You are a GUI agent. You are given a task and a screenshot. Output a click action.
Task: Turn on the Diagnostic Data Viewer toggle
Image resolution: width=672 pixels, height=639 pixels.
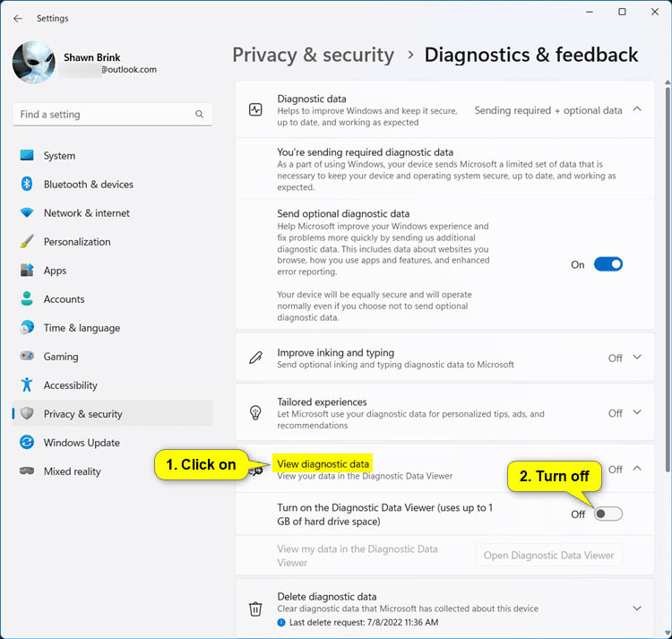tap(607, 514)
